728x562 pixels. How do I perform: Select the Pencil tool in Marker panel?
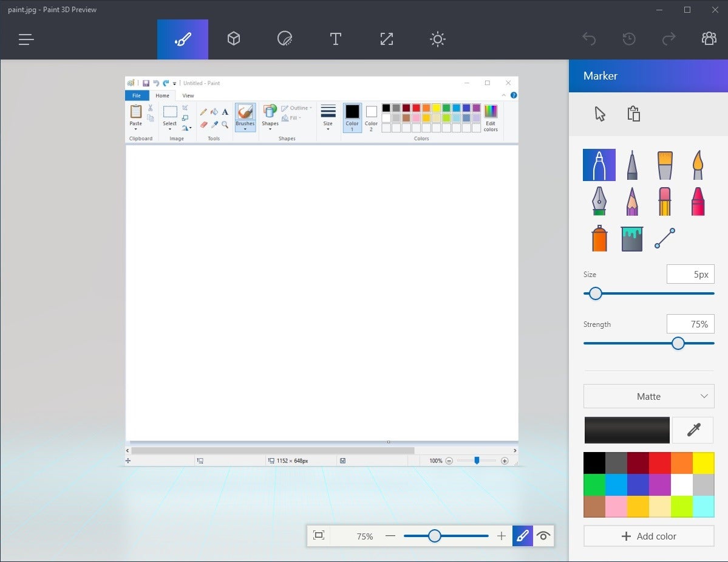632,201
